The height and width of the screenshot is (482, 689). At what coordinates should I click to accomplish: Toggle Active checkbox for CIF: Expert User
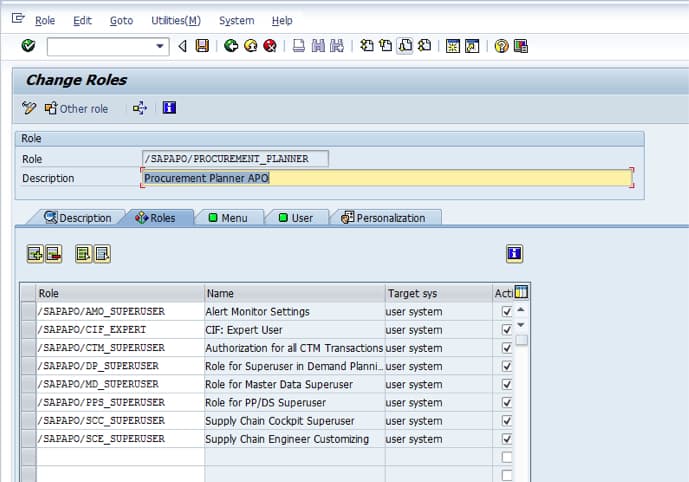tap(507, 330)
